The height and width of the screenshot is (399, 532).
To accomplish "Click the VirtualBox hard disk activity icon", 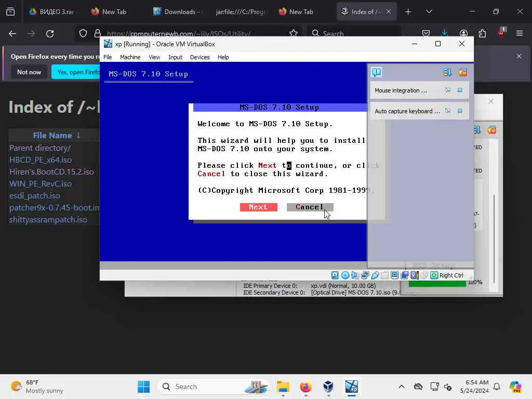I will [x=335, y=275].
